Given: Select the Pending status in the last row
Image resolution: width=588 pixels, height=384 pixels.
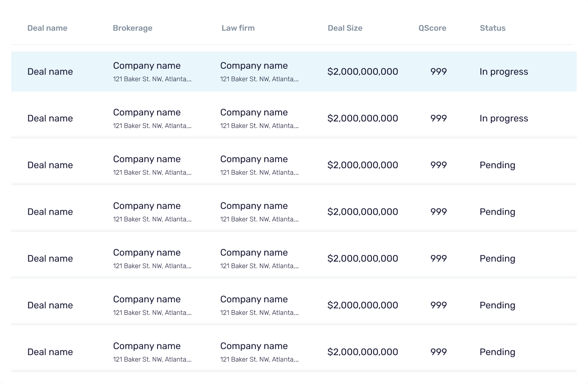Looking at the screenshot, I should pyautogui.click(x=497, y=352).
